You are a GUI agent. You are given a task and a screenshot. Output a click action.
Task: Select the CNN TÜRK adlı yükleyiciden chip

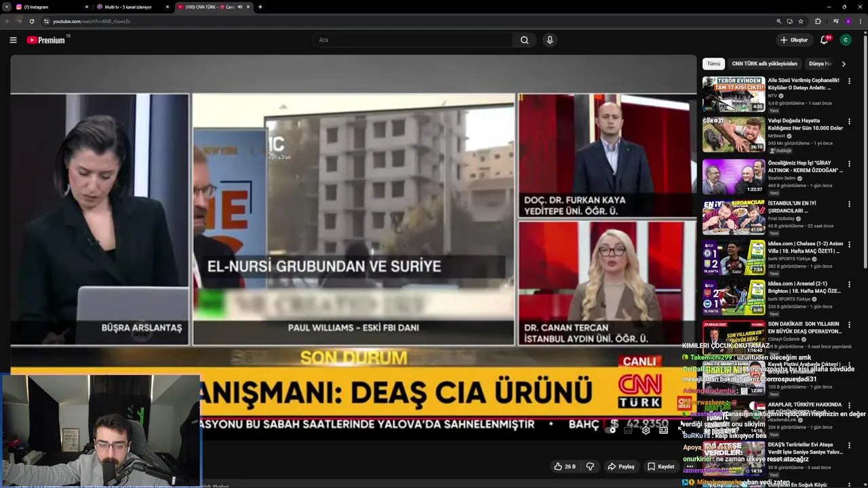(x=765, y=64)
